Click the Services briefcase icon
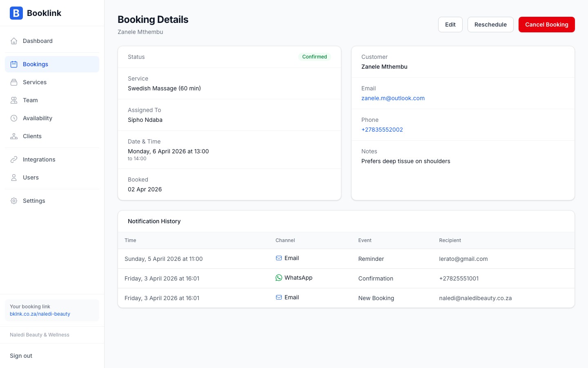 point(14,82)
